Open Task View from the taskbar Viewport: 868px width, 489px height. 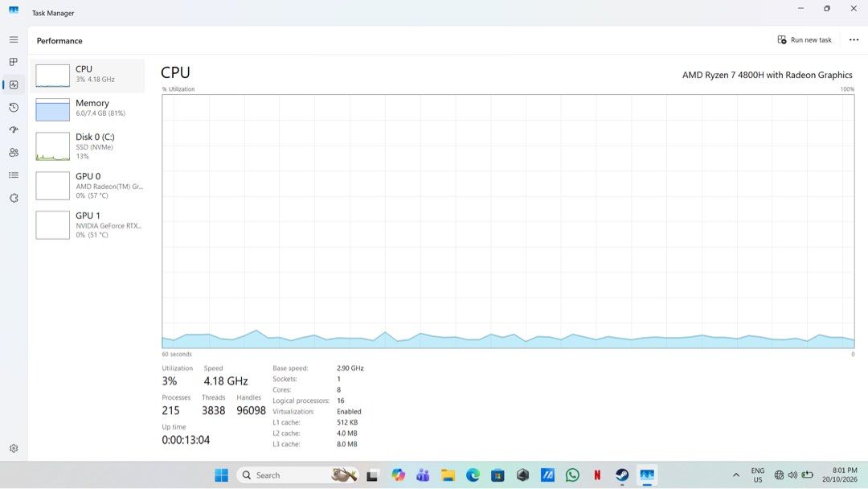[372, 475]
